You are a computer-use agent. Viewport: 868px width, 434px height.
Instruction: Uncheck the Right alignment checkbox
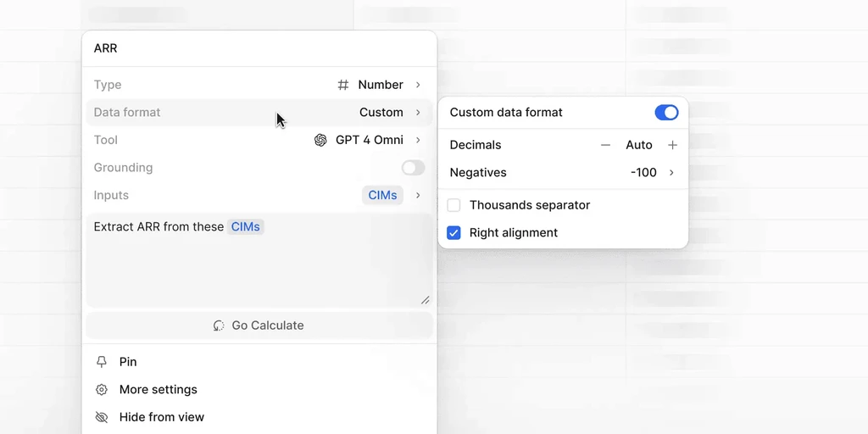[x=454, y=232]
